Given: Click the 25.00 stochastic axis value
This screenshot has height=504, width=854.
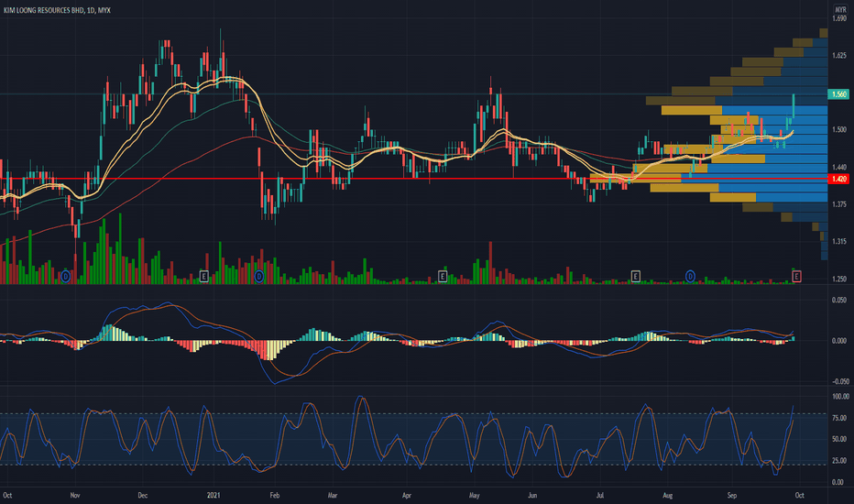Looking at the screenshot, I should tap(839, 461).
